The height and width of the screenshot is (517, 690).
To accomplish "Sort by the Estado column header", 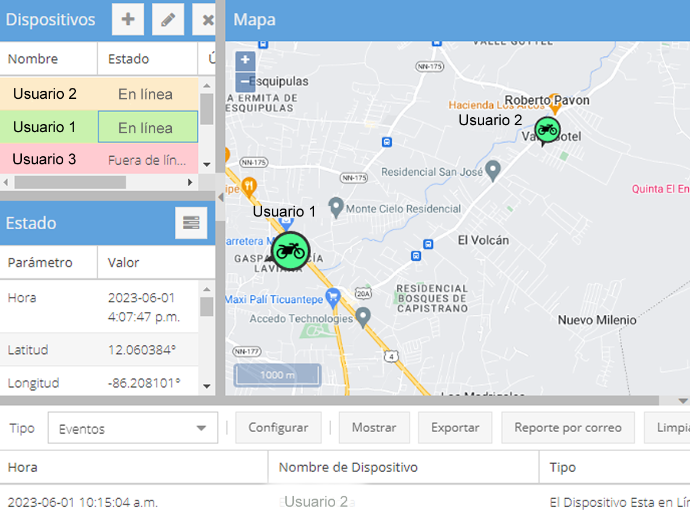I will click(x=128, y=59).
